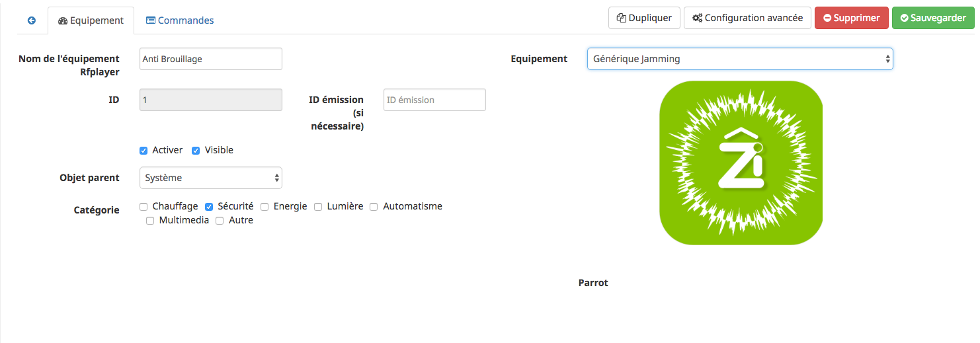Click the Sauvegarder button
The image size is (980, 343).
tap(933, 18)
